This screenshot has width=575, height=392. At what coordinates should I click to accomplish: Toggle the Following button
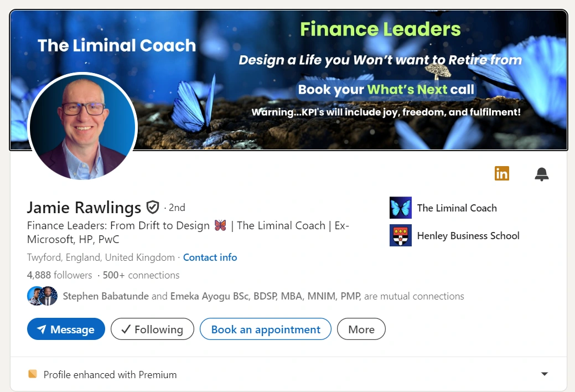(152, 329)
